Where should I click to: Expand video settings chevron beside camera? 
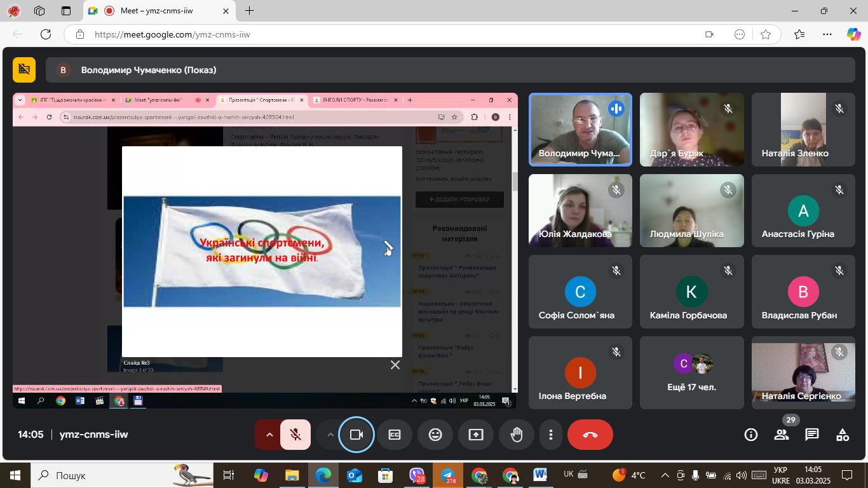tap(330, 435)
